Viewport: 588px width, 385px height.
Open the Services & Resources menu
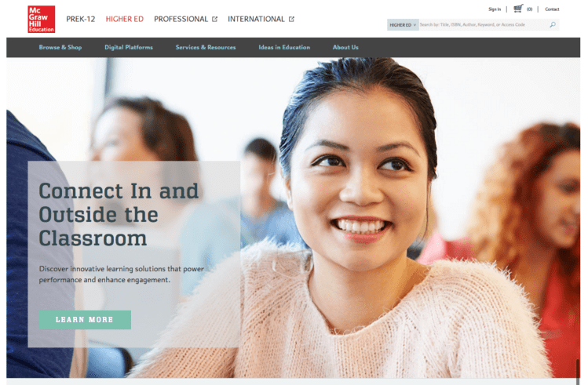click(x=206, y=47)
